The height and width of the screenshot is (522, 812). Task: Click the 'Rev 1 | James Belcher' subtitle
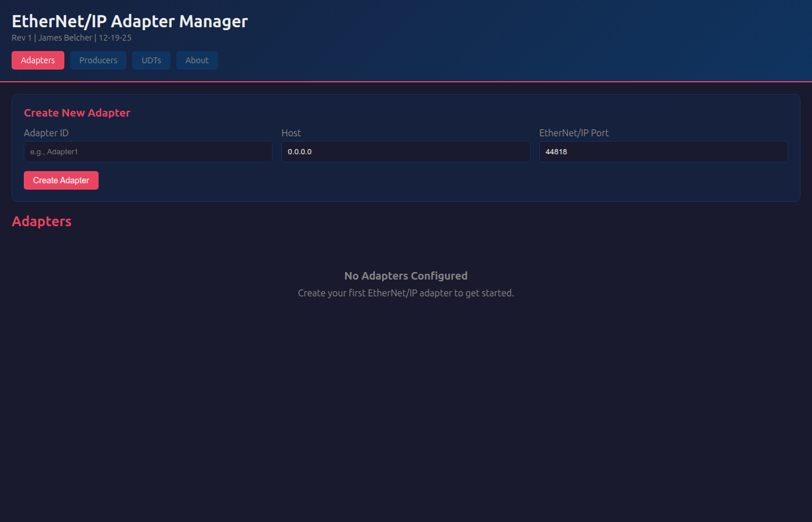[71, 38]
